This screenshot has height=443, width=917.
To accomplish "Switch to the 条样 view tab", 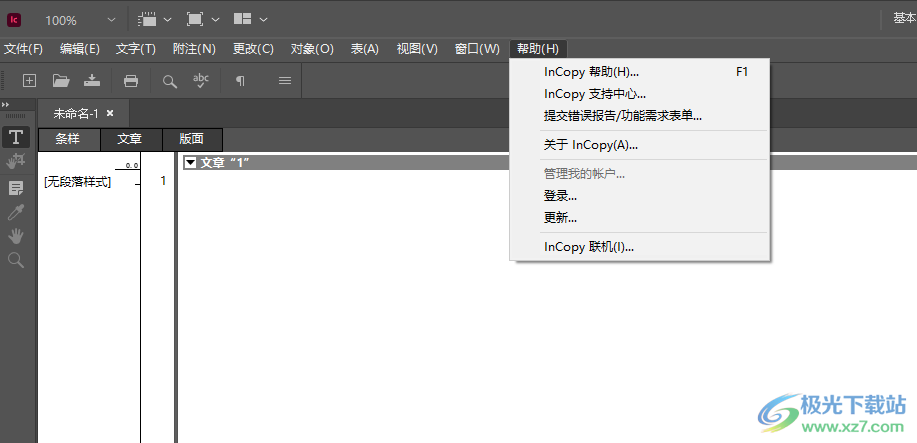I will 69,139.
